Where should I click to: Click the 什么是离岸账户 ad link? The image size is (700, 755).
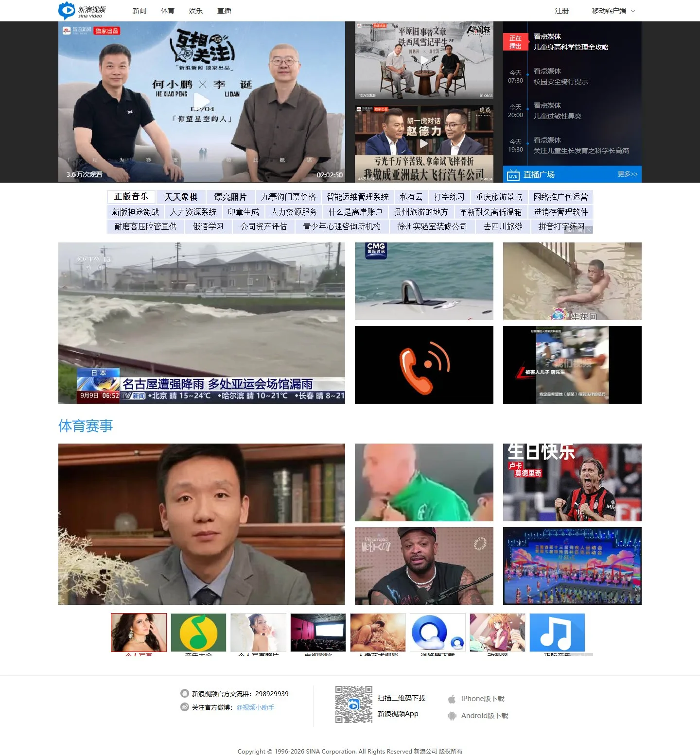point(355,212)
